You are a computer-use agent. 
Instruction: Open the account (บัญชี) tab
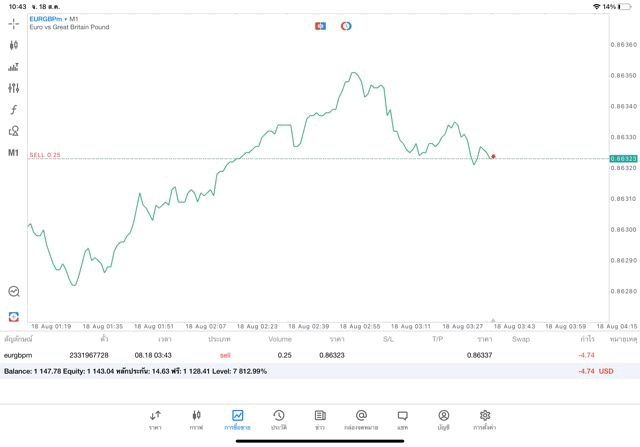click(443, 419)
